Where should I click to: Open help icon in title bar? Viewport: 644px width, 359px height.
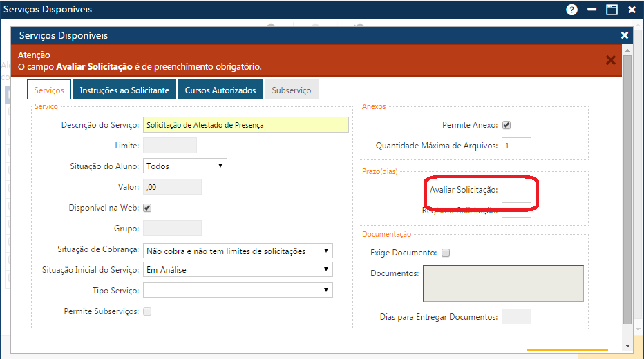[x=571, y=10]
